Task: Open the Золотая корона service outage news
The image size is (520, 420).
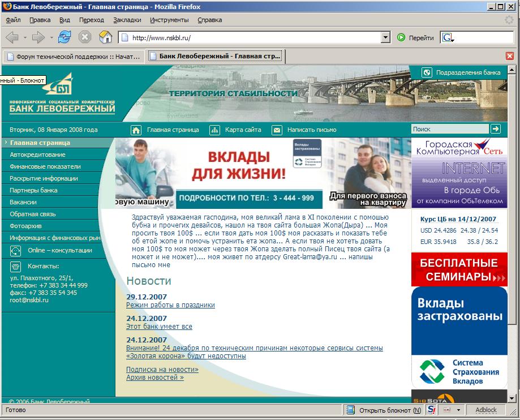Action: point(255,352)
